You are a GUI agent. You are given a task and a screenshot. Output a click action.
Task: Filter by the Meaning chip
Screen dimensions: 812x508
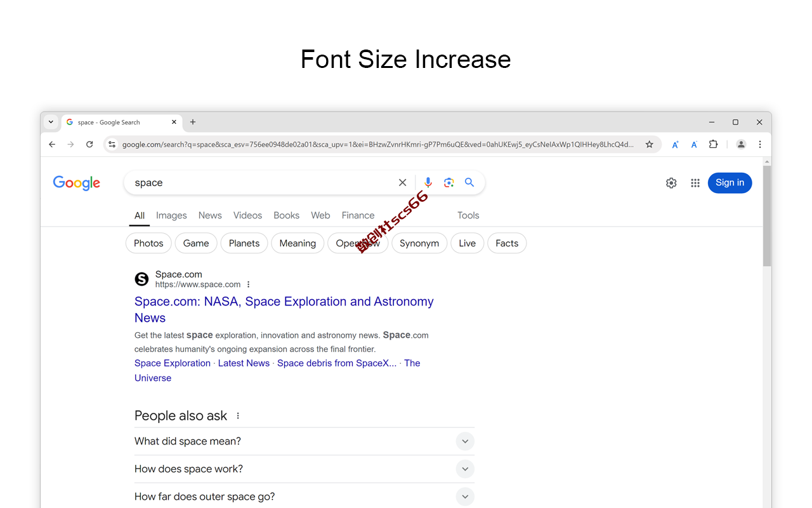tap(298, 243)
